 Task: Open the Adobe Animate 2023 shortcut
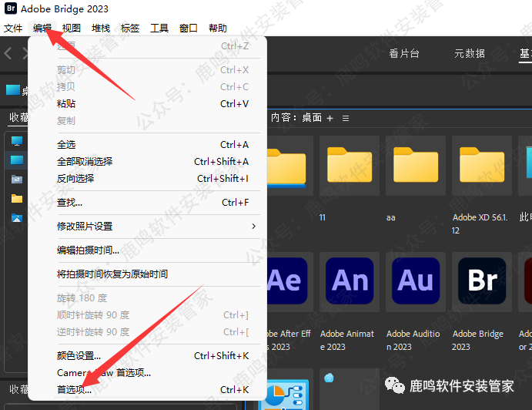coord(350,281)
